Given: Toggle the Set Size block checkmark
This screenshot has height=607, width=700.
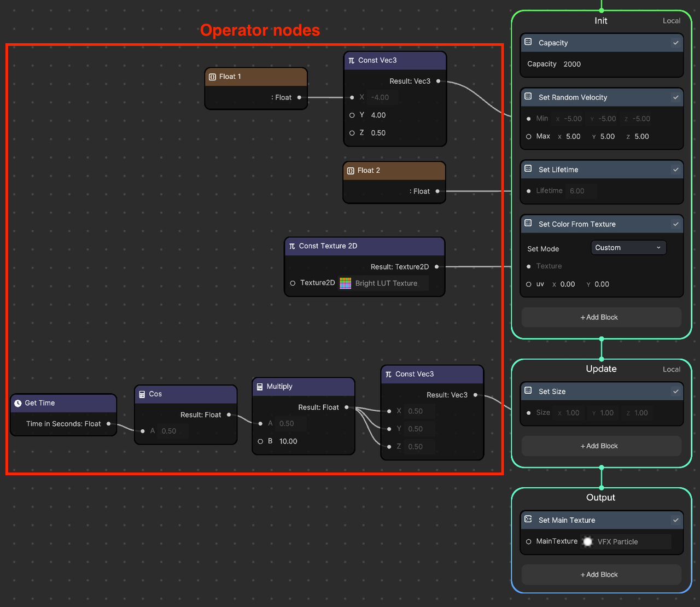Looking at the screenshot, I should click(675, 391).
